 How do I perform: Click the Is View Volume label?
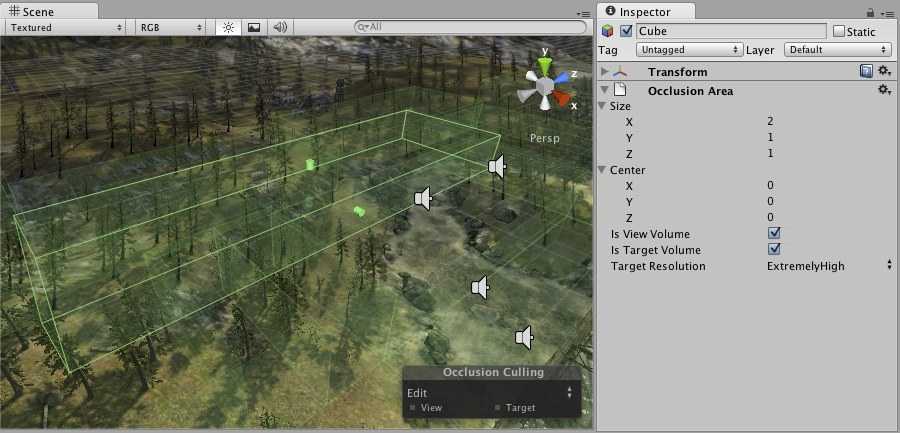click(650, 234)
